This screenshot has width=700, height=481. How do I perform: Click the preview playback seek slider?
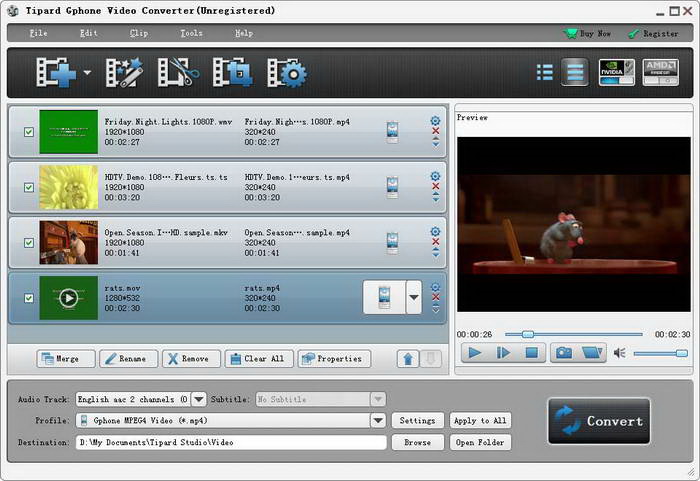[573, 334]
